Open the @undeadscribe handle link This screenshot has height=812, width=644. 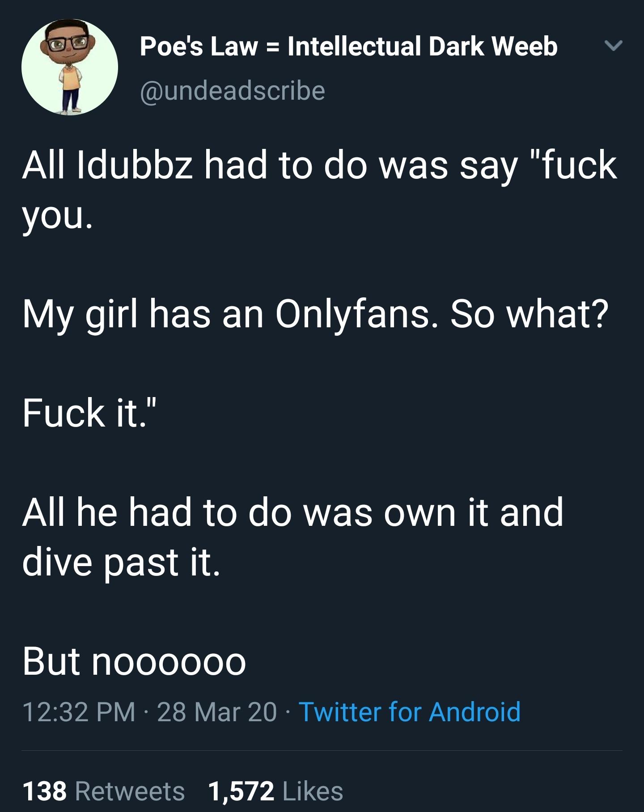[233, 90]
